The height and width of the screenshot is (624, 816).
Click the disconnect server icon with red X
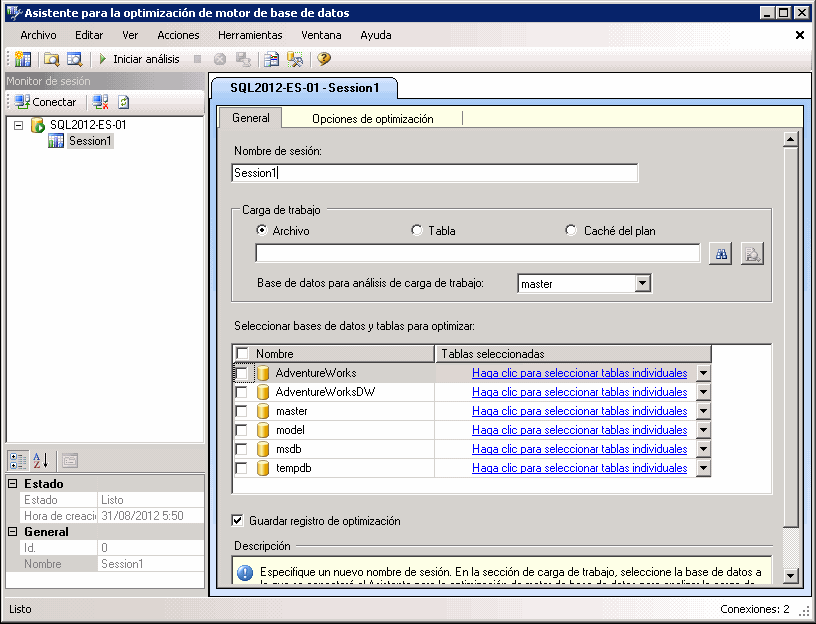(99, 101)
